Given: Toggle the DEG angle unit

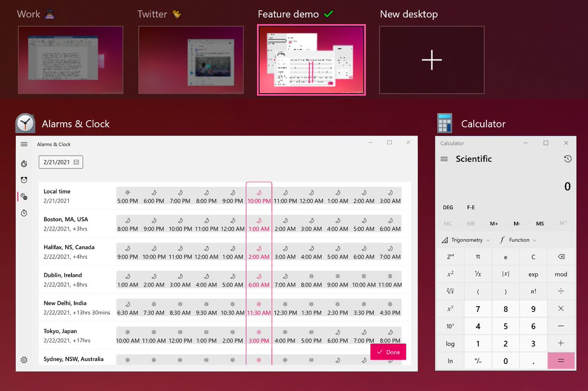Looking at the screenshot, I should click(448, 208).
